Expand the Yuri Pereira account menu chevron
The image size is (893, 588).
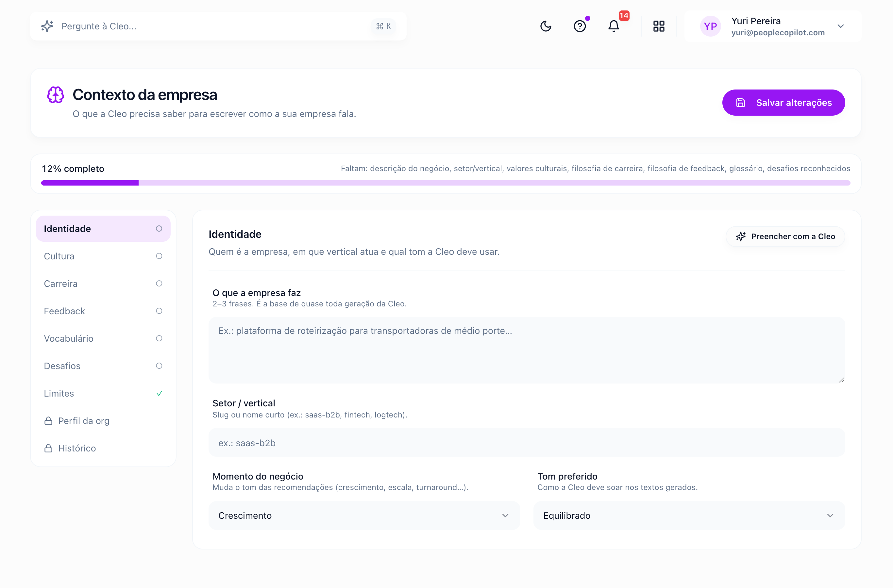[840, 26]
